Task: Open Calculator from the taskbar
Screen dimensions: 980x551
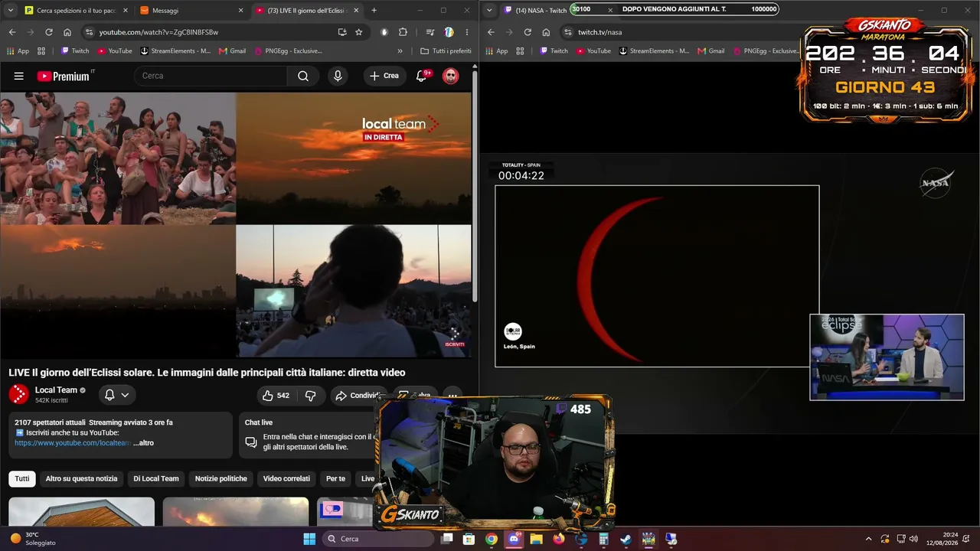Action: [603, 539]
